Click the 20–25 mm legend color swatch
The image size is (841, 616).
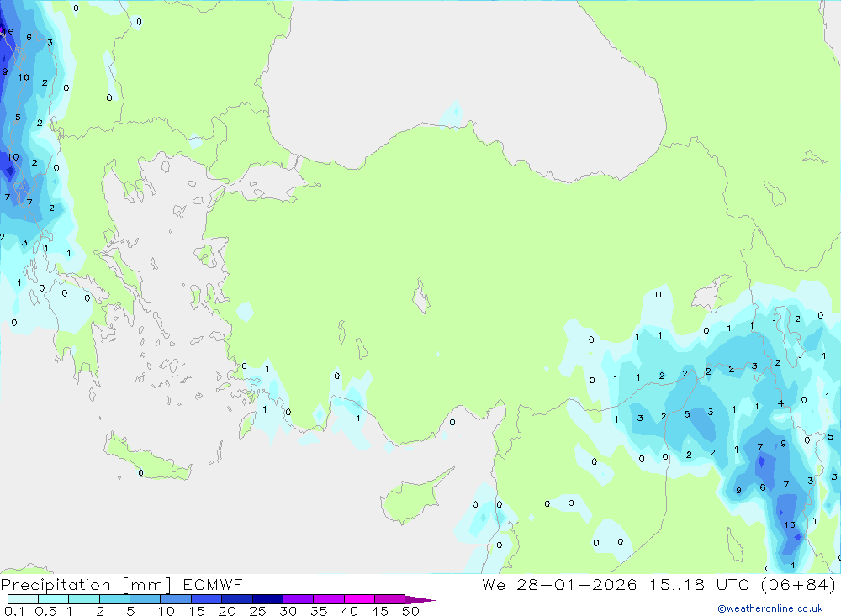(237, 599)
